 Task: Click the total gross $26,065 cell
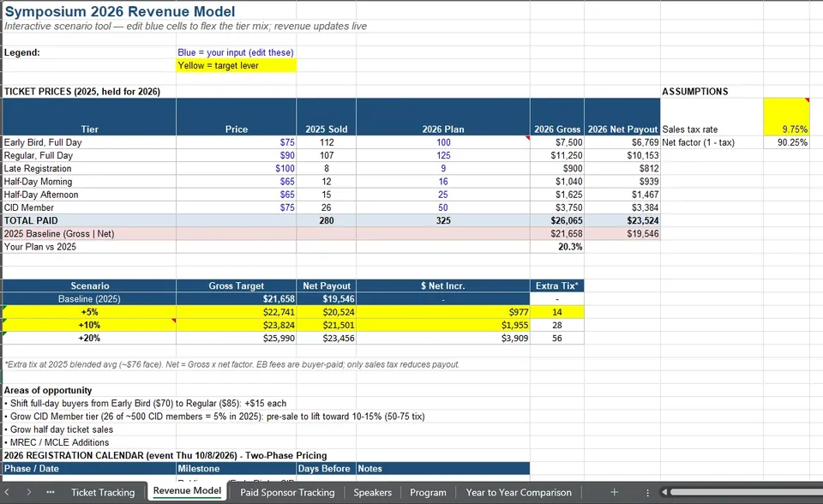[557, 220]
